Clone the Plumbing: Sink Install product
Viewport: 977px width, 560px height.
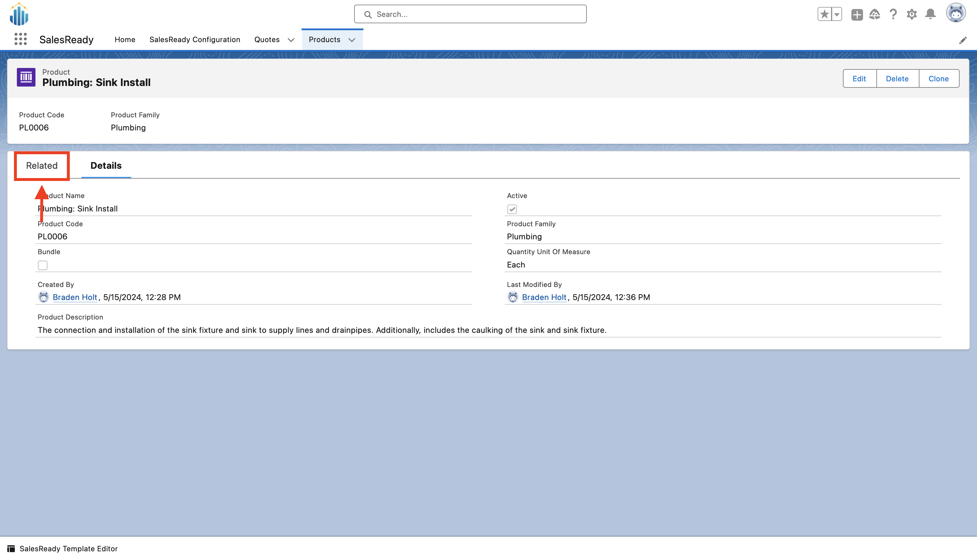(x=939, y=78)
